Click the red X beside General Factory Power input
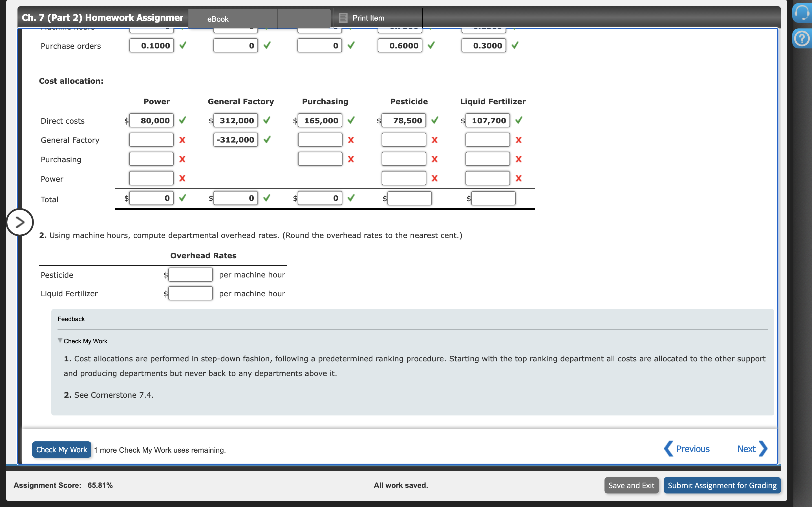 [182, 140]
